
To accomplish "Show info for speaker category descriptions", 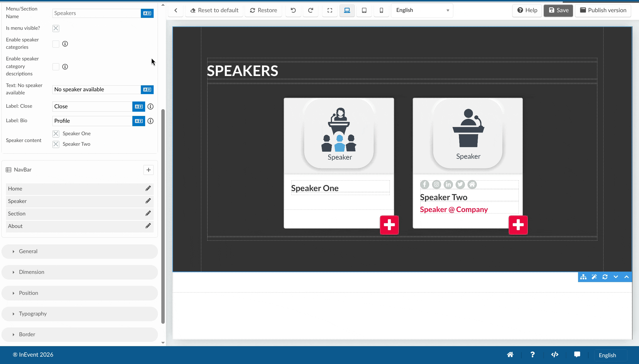I will pyautogui.click(x=65, y=67).
